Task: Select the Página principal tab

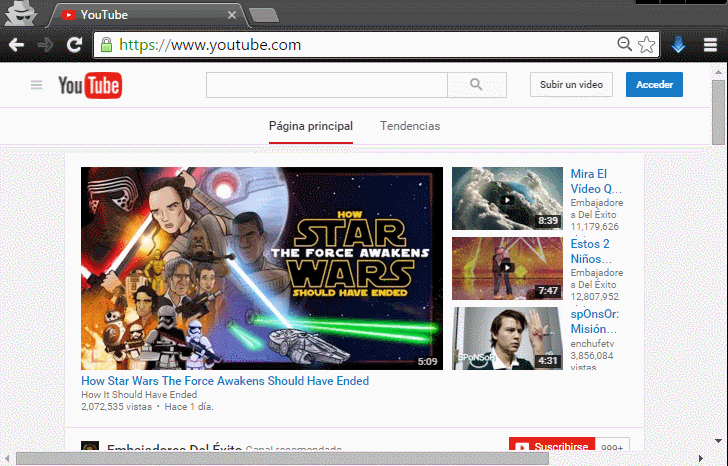Action: [311, 126]
